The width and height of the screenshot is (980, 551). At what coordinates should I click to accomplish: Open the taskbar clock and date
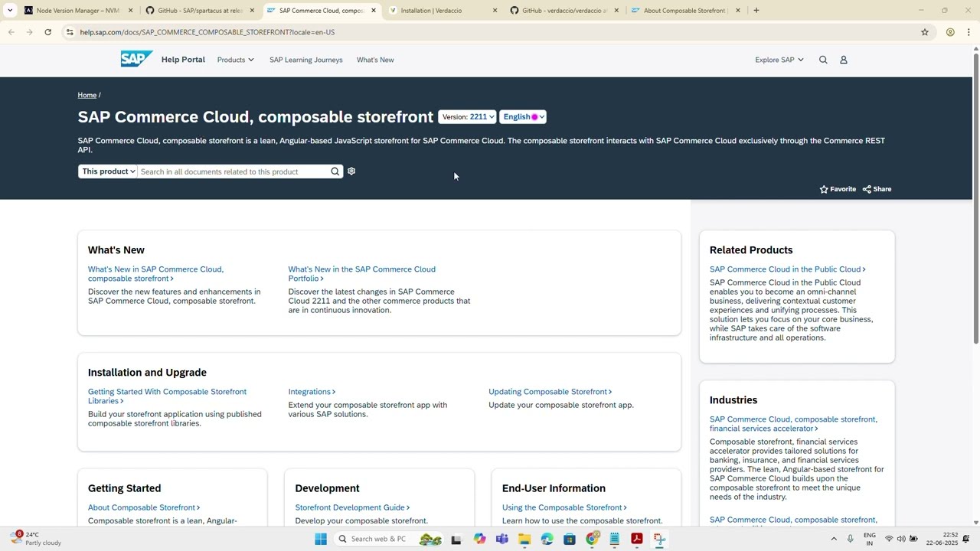point(942,539)
